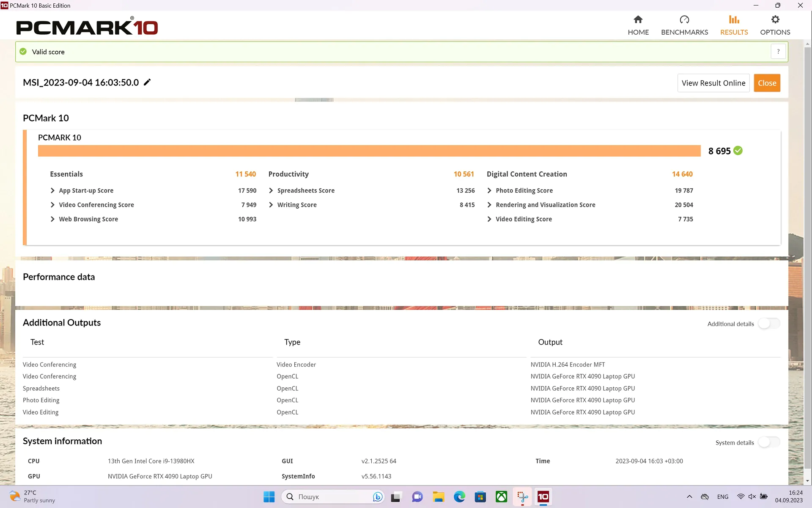Open Task View from taskbar

tap(396, 497)
